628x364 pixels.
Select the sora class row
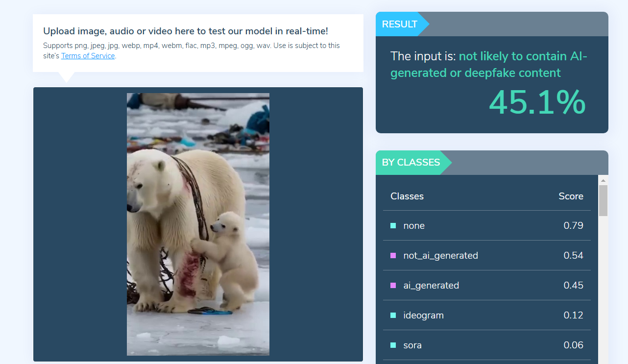point(487,345)
